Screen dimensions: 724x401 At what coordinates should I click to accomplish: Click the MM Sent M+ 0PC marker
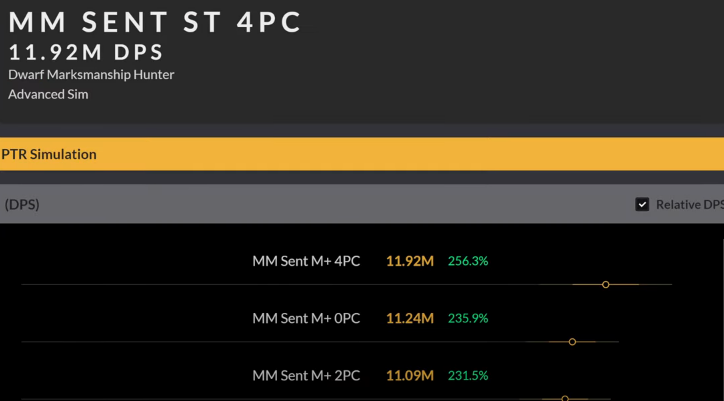[x=572, y=342]
